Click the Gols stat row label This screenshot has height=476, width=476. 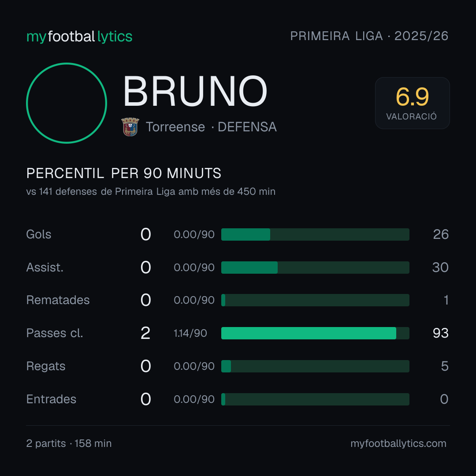[x=38, y=234]
